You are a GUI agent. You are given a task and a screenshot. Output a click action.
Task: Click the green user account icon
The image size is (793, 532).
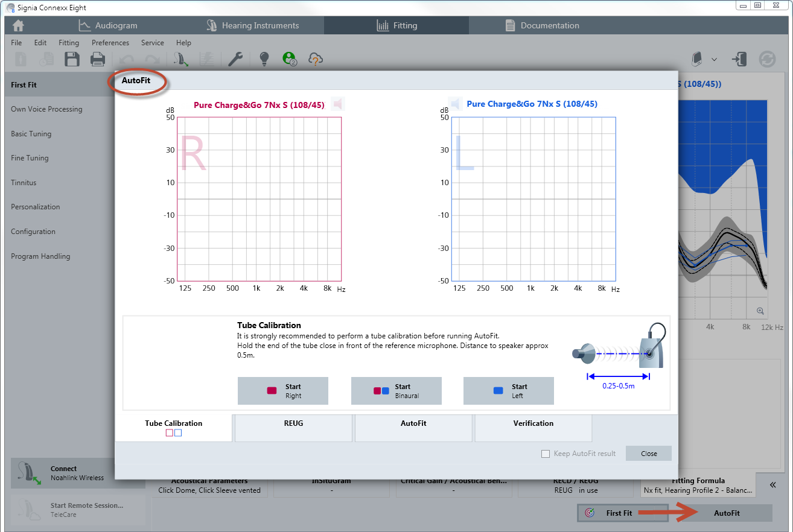coord(290,59)
